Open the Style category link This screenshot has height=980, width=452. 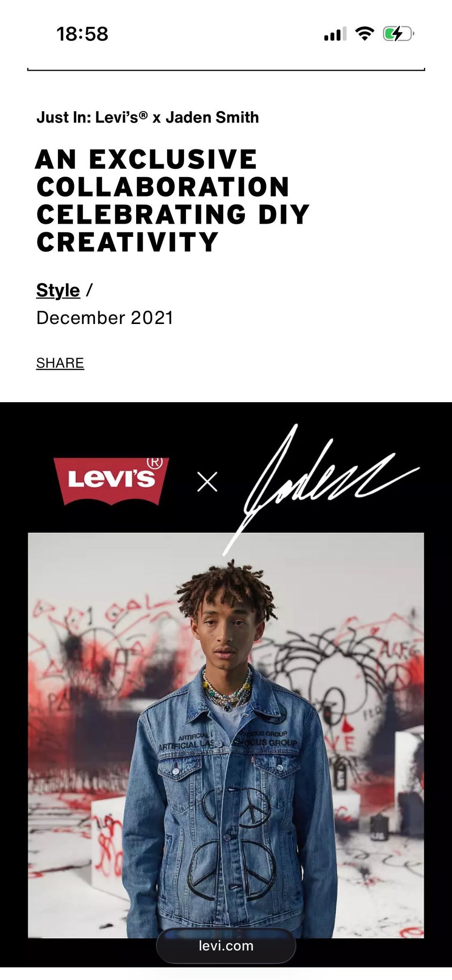coord(58,290)
